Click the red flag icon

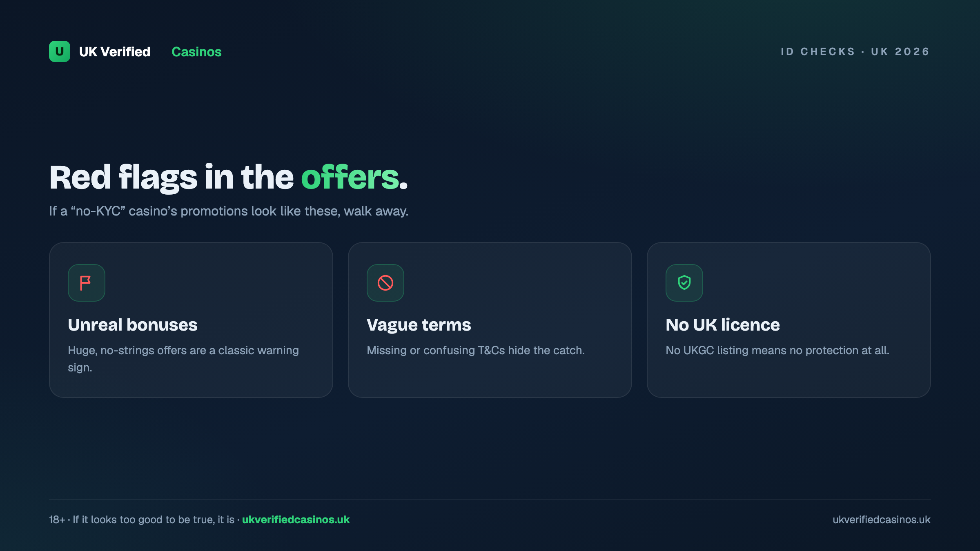pos(86,283)
